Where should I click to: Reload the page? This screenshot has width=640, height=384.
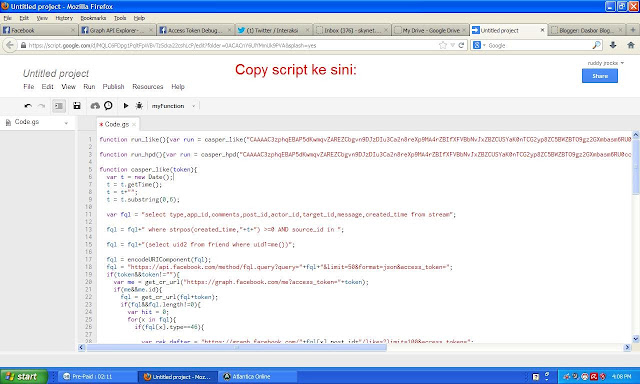[462, 45]
